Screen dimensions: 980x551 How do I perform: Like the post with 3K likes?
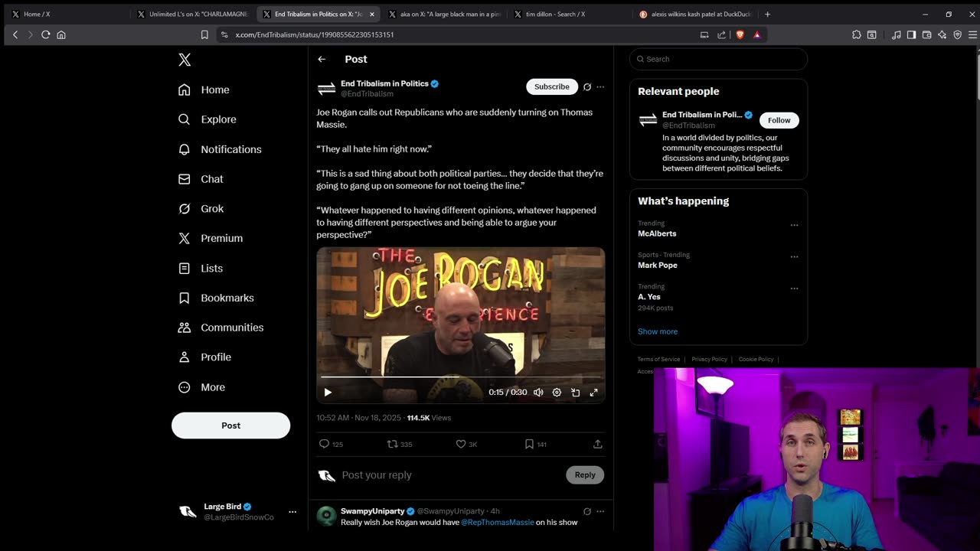pos(466,444)
